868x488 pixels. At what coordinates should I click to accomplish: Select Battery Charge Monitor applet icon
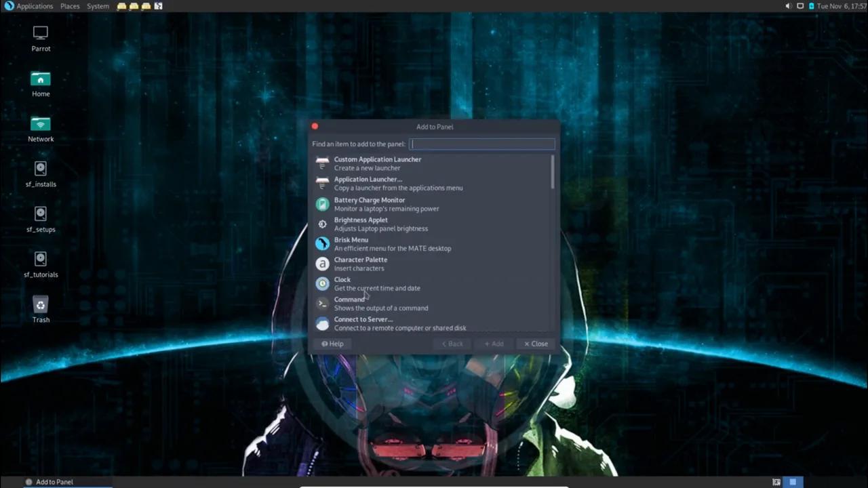pos(322,204)
